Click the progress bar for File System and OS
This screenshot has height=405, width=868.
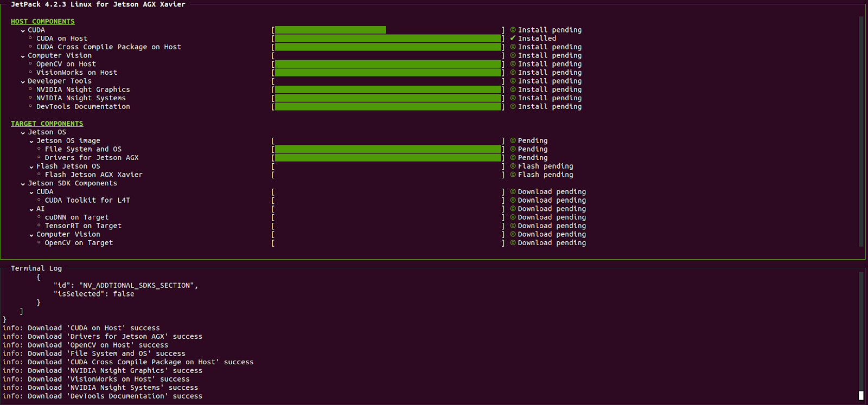click(388, 149)
